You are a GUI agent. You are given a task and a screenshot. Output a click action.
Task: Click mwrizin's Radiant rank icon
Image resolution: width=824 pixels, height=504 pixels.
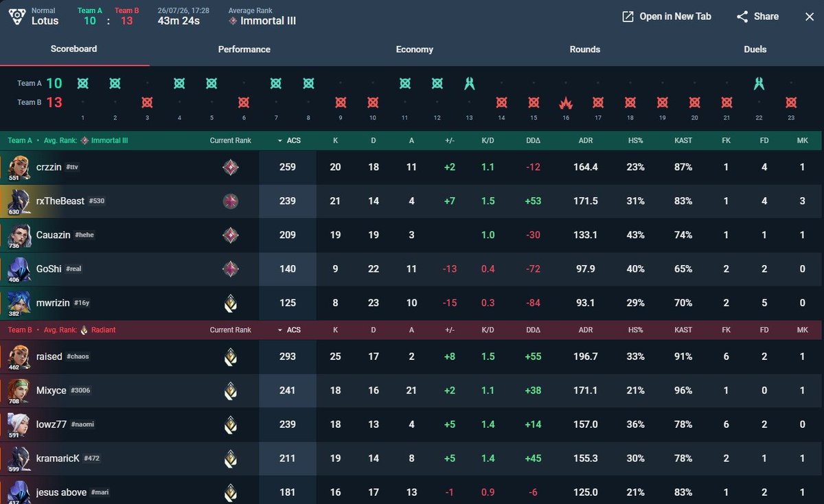231,303
